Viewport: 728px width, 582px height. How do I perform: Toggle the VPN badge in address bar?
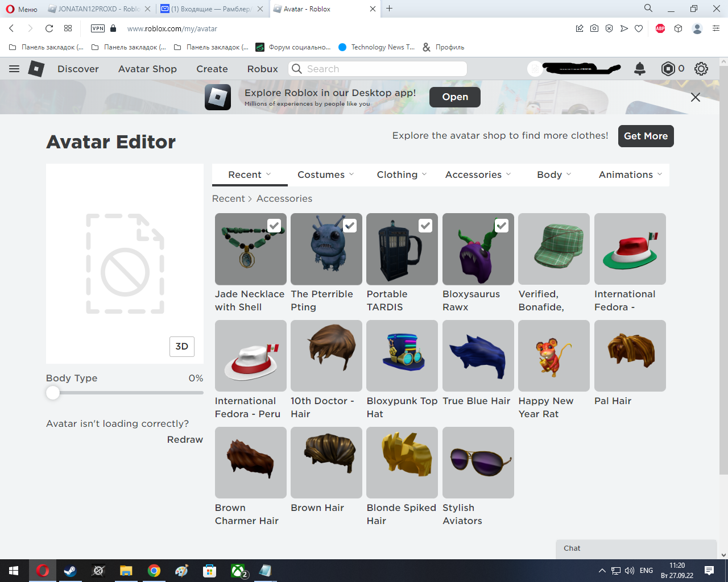click(98, 28)
